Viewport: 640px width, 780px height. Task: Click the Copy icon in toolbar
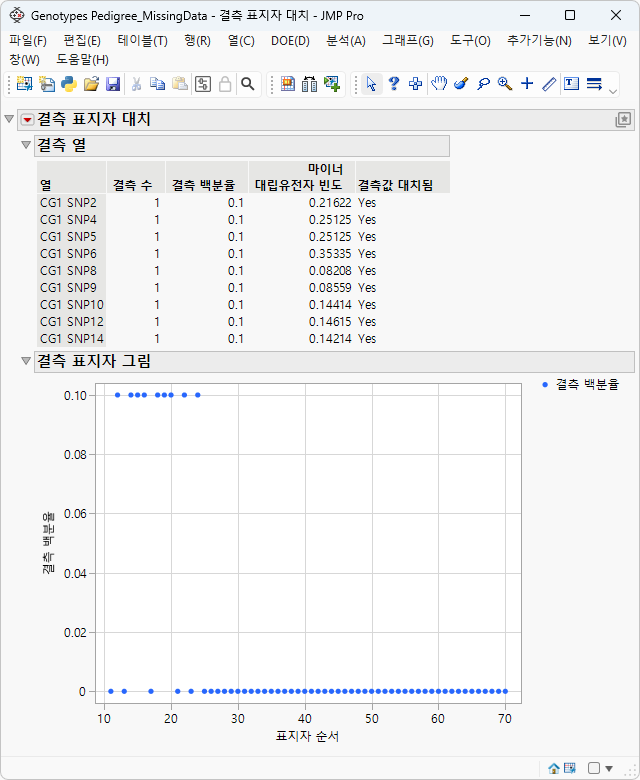(158, 84)
